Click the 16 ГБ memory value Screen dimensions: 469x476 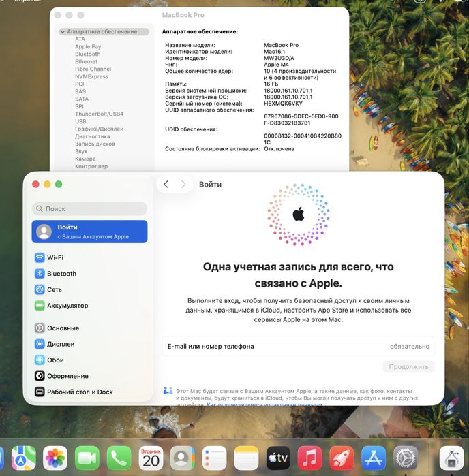pyautogui.click(x=271, y=84)
